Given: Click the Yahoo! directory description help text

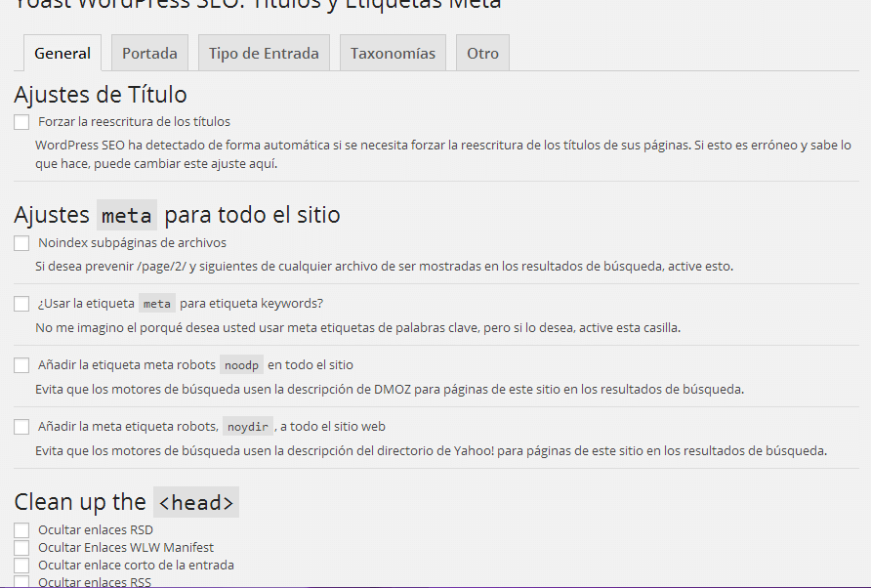Looking at the screenshot, I should pyautogui.click(x=431, y=450).
